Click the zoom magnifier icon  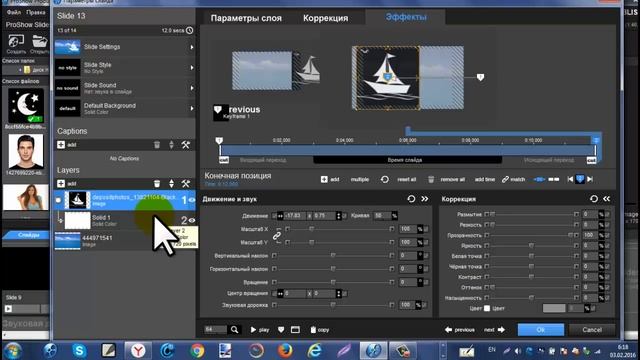coord(234,329)
